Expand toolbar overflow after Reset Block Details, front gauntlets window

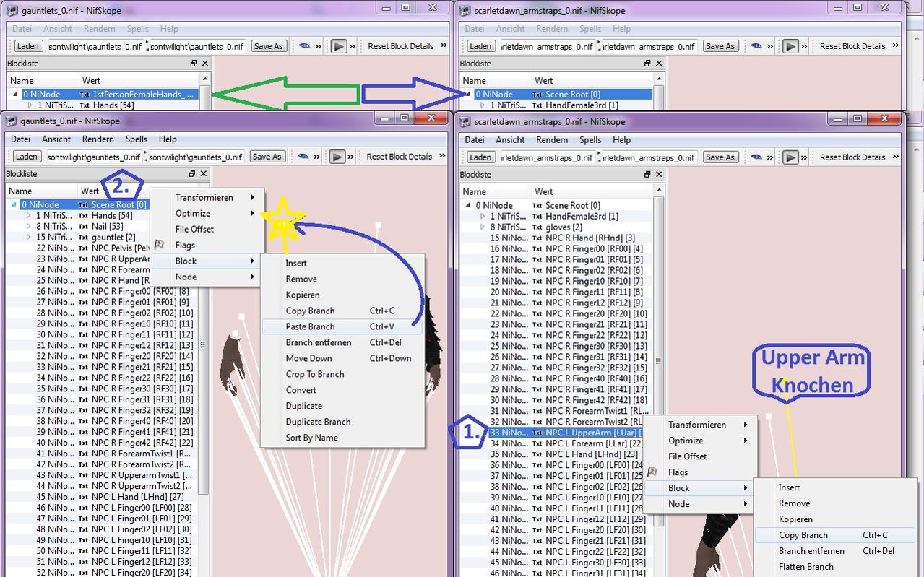click(x=442, y=157)
